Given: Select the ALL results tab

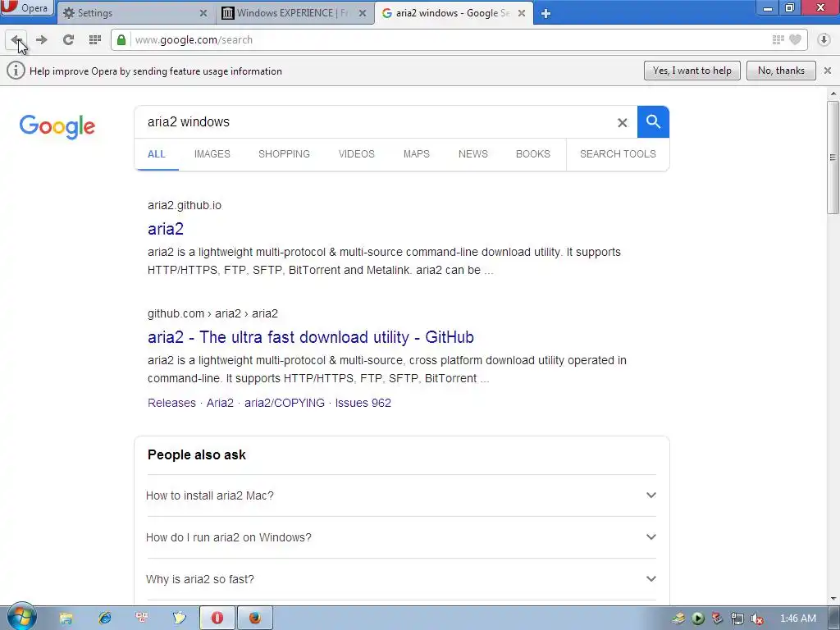Looking at the screenshot, I should coord(157,154).
